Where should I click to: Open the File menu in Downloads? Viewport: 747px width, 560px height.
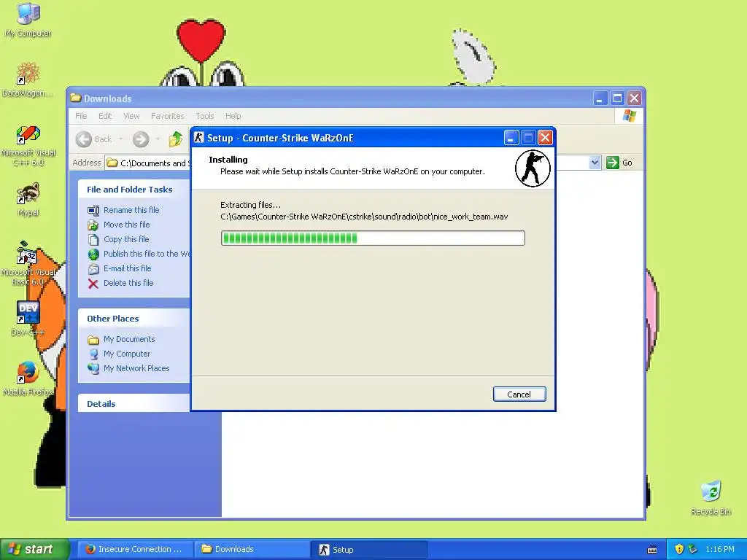pos(81,116)
